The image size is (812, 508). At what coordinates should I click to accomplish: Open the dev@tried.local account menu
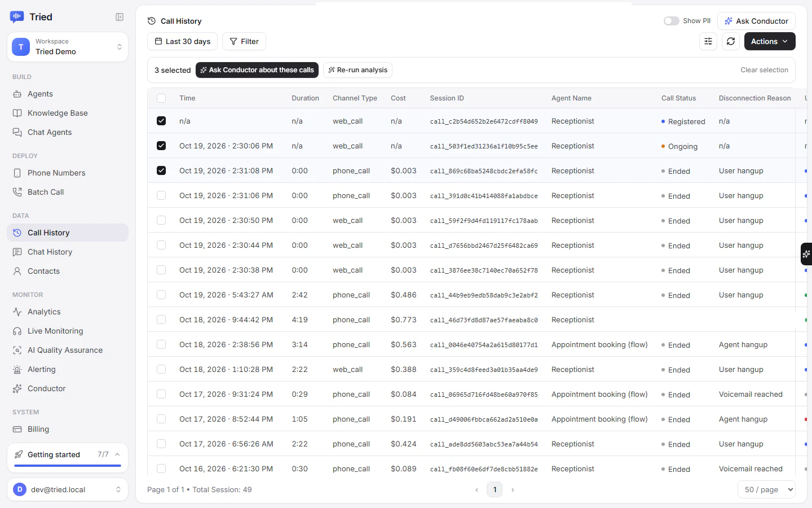(x=68, y=489)
